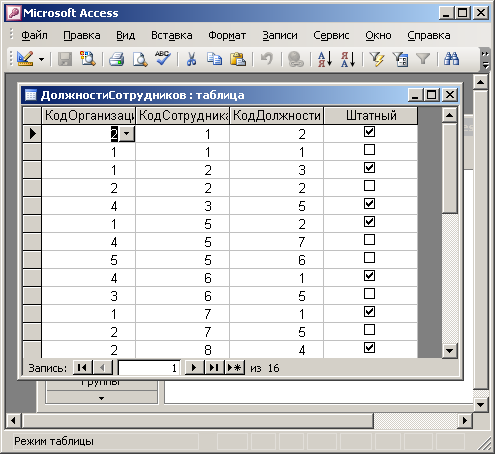Click main window horizontal scrollbar right arrow
Image resolution: width=495 pixels, height=454 pixels.
(x=465, y=420)
